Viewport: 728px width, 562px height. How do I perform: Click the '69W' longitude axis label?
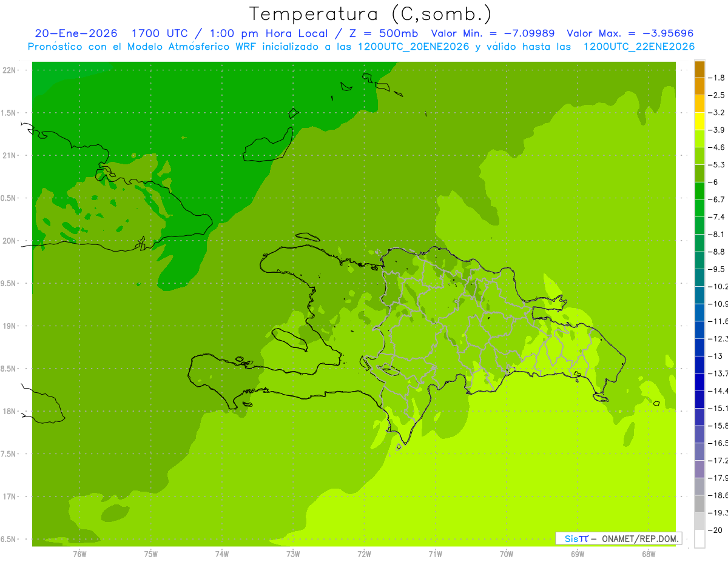tap(577, 554)
